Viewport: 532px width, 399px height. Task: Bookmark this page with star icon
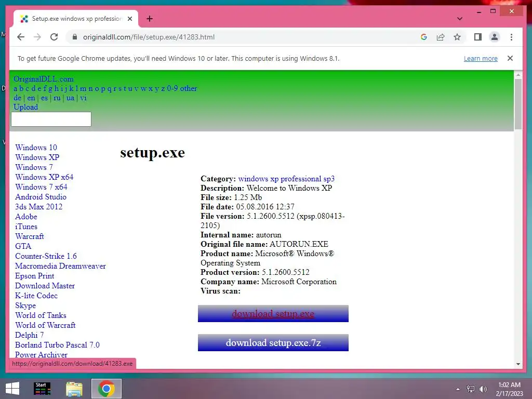coord(457,37)
